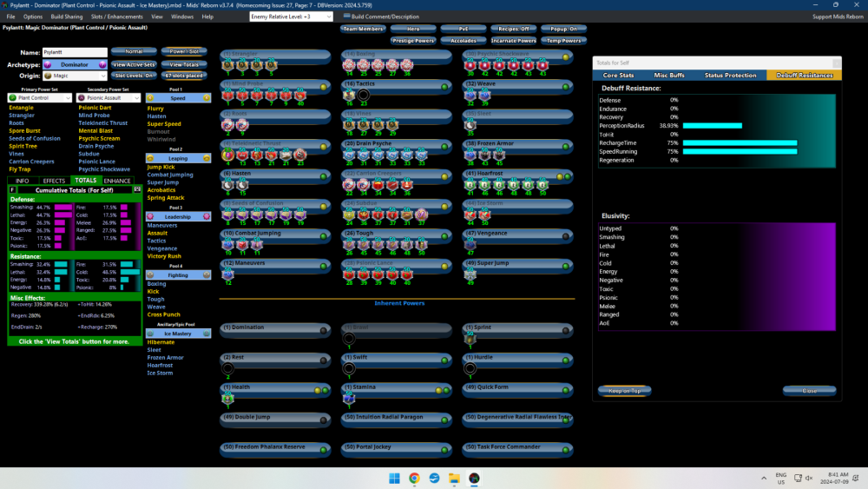The image size is (868, 489).
Task: Click the Team Members button
Action: pyautogui.click(x=363, y=29)
